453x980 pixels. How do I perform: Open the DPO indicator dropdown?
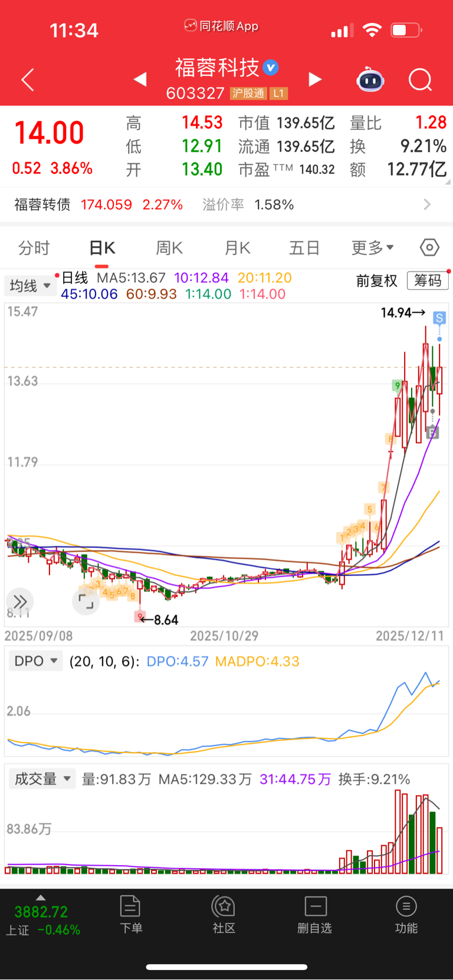point(35,661)
